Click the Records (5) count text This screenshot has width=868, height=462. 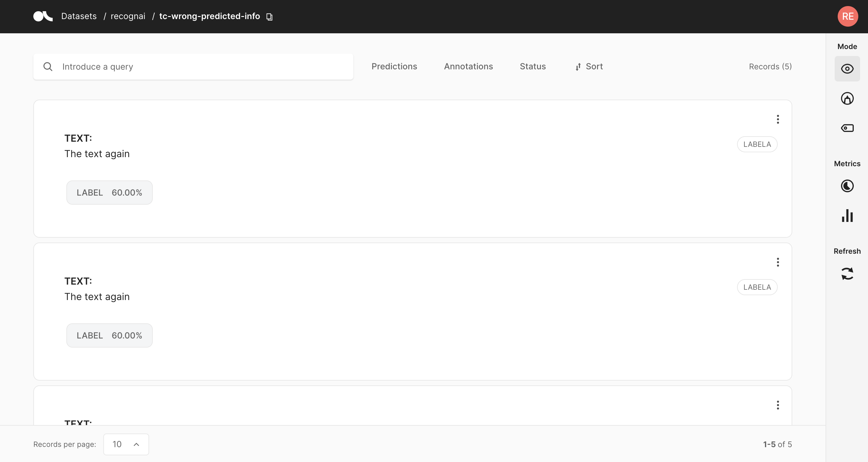tap(770, 67)
